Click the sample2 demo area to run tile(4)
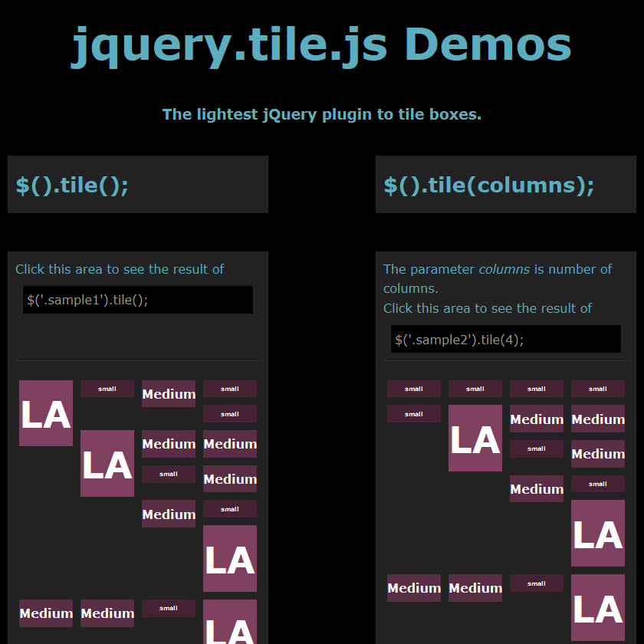 [506, 368]
